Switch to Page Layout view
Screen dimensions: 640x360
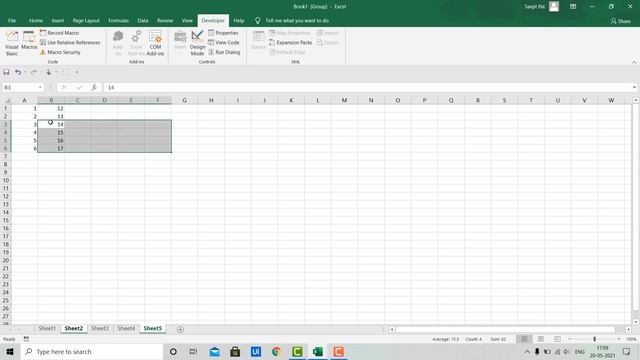[540, 339]
